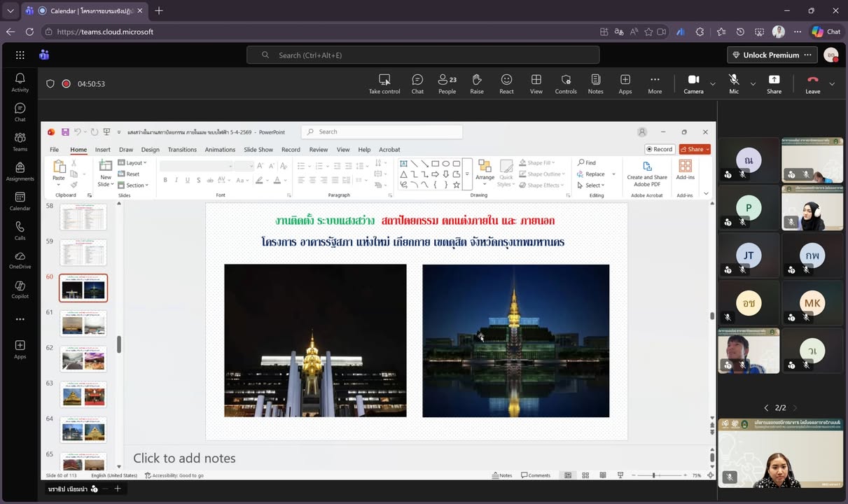Viewport: 848px width, 504px height.
Task: Show the People participants list
Action: pyautogui.click(x=447, y=83)
